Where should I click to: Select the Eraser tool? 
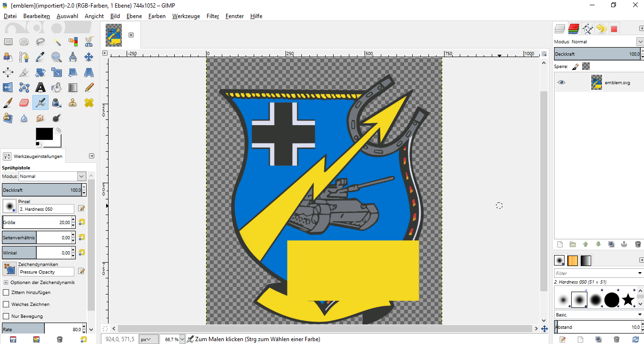[24, 103]
